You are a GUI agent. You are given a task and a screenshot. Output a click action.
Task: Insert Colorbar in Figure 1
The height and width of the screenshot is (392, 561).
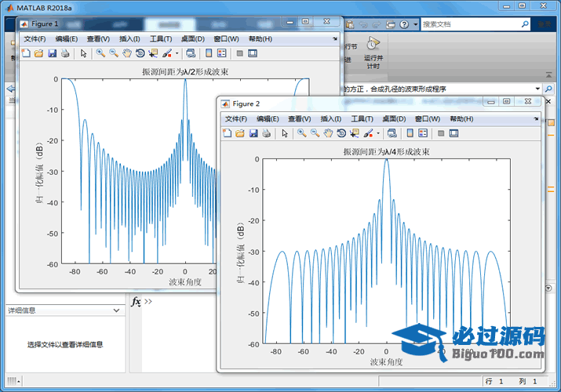209,53
